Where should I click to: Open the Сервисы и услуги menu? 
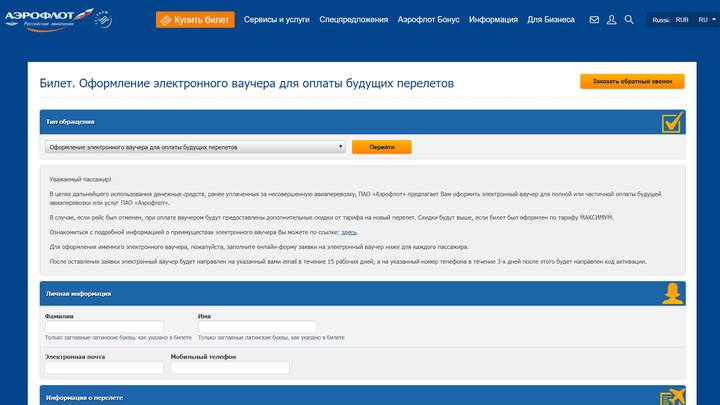pyautogui.click(x=276, y=20)
